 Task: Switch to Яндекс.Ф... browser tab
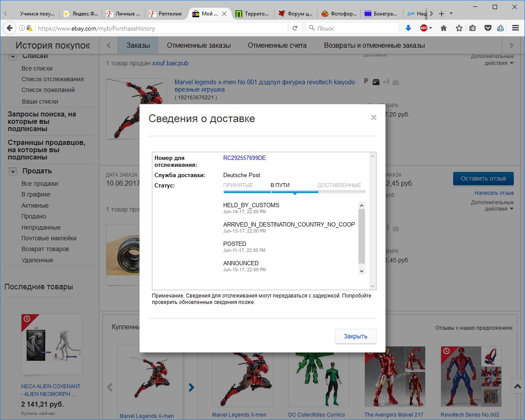click(x=81, y=14)
